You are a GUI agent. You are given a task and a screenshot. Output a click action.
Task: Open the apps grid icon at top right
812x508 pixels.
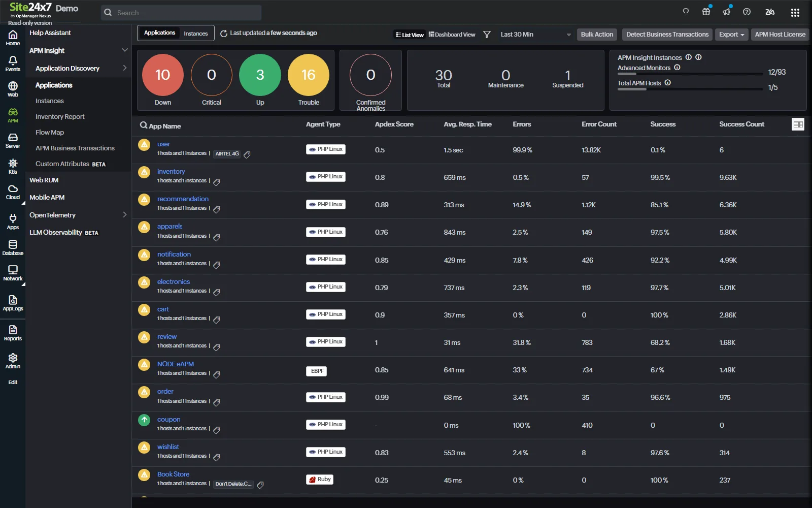pos(795,12)
